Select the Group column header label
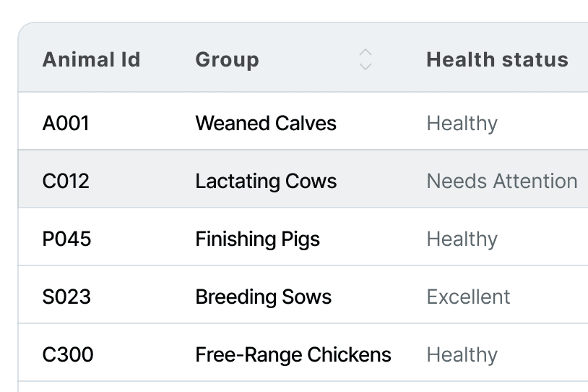 point(227,60)
